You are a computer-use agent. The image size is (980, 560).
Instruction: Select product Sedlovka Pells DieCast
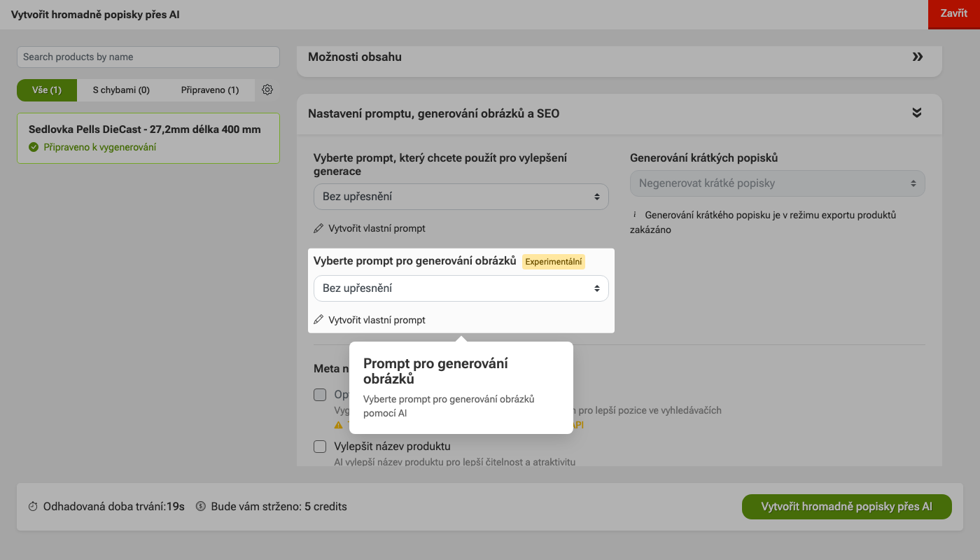(148, 139)
